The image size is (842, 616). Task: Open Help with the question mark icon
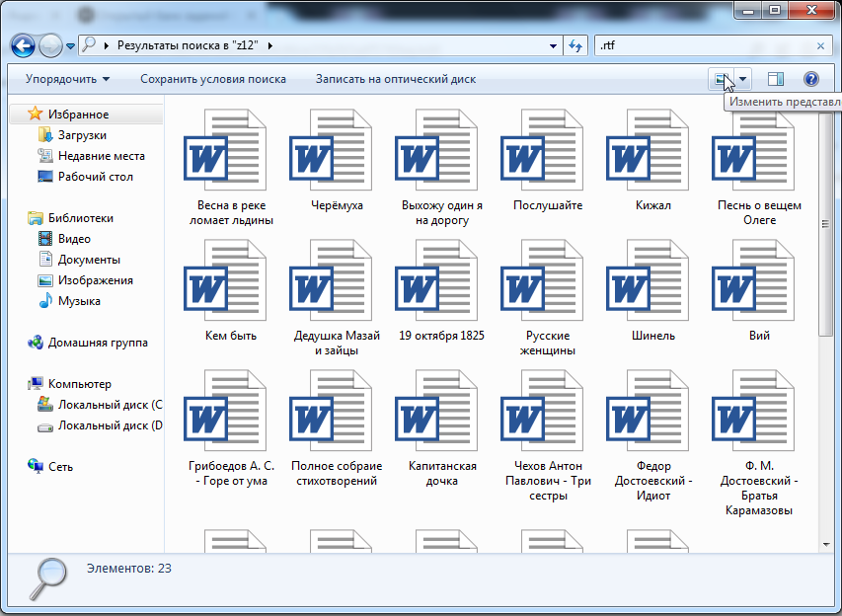coord(810,80)
